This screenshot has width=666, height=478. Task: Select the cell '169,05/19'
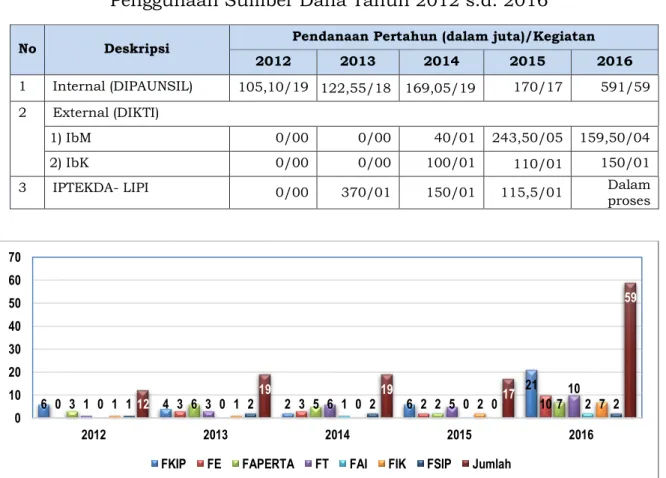point(441,88)
